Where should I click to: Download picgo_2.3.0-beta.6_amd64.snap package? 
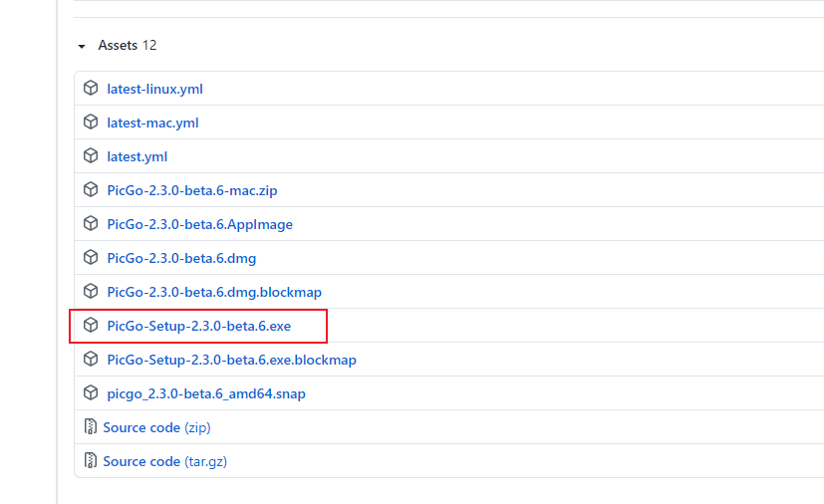(x=206, y=393)
